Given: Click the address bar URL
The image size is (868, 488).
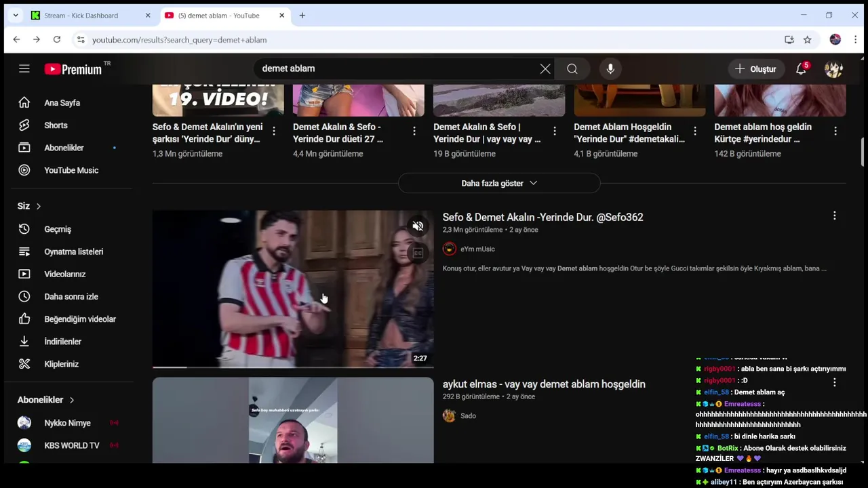Looking at the screenshot, I should (179, 40).
